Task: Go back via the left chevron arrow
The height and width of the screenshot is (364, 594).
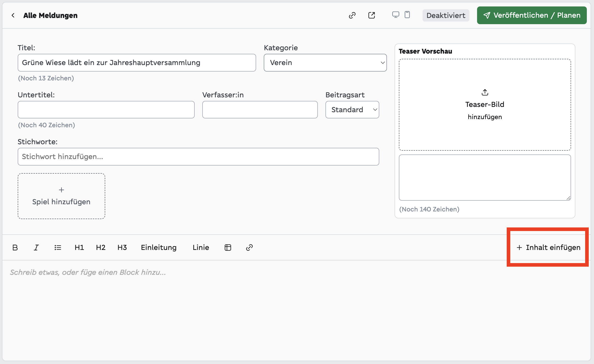Action: coord(13,16)
